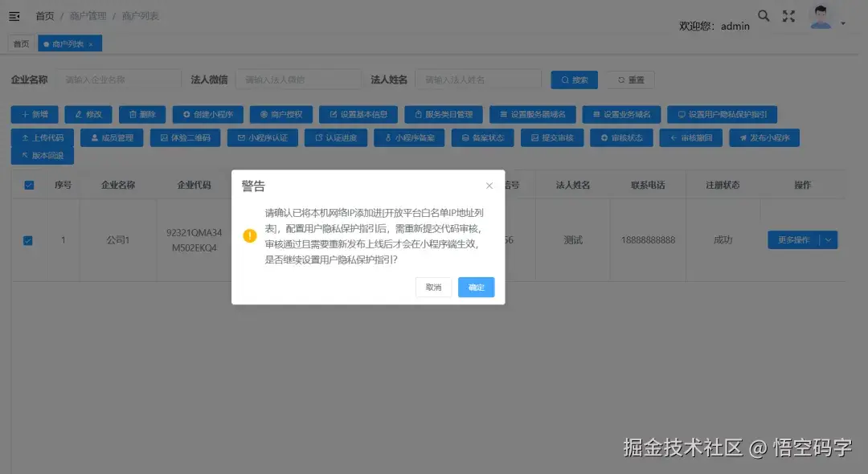Click the 企业名称 input field
Screen dimensions: 868x474
pyautogui.click(x=121, y=79)
